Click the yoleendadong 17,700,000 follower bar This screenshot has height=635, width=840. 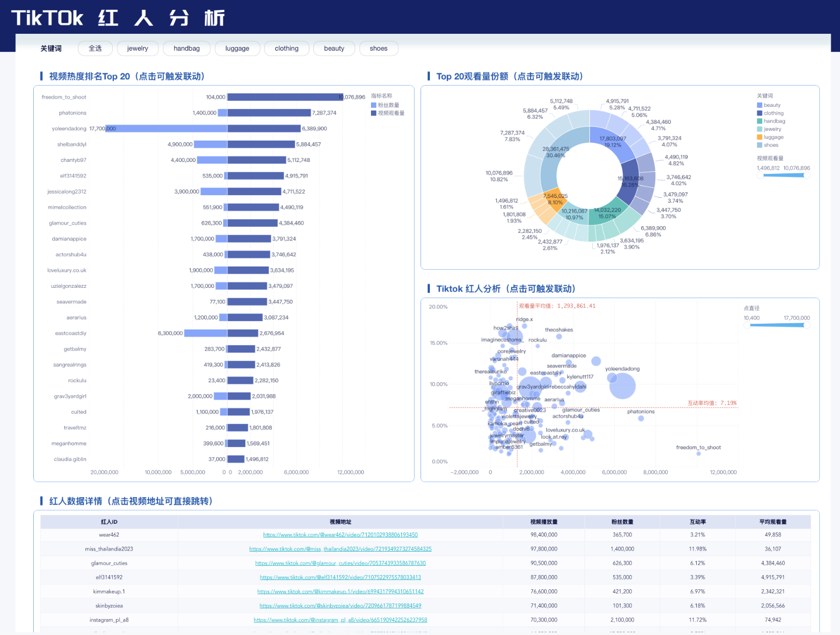coord(166,129)
